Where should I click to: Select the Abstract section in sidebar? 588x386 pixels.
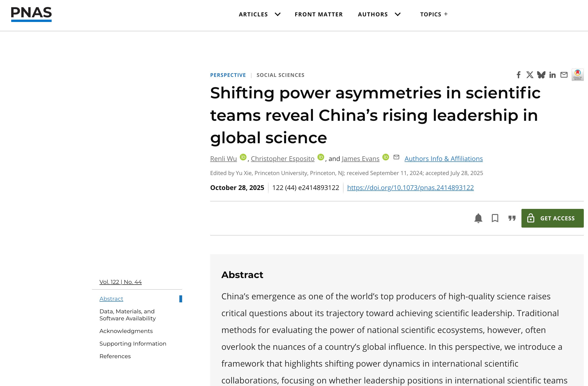[x=111, y=299]
